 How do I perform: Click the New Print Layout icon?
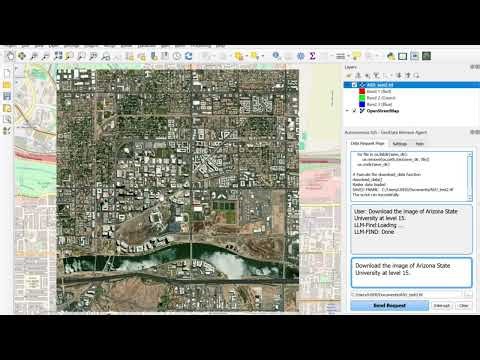(x=7, y=108)
